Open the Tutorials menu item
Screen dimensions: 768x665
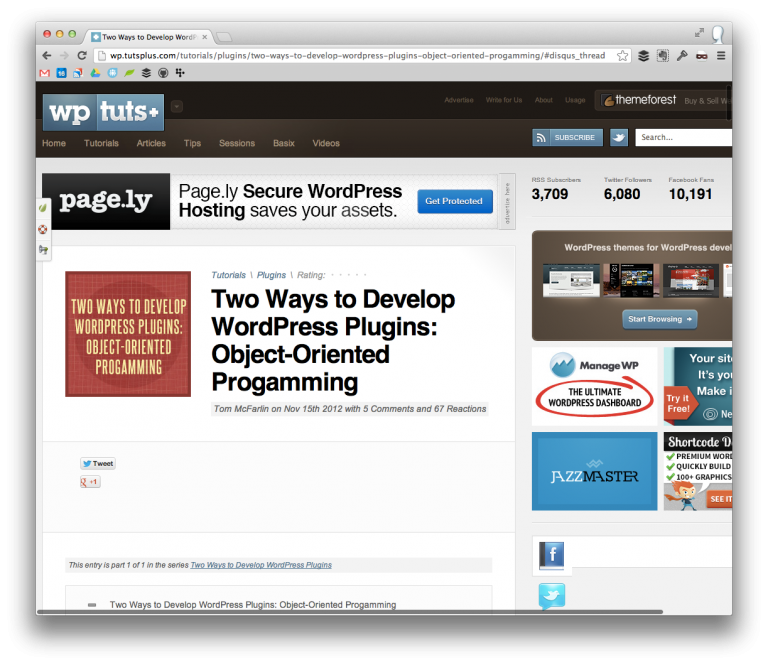click(x=101, y=143)
